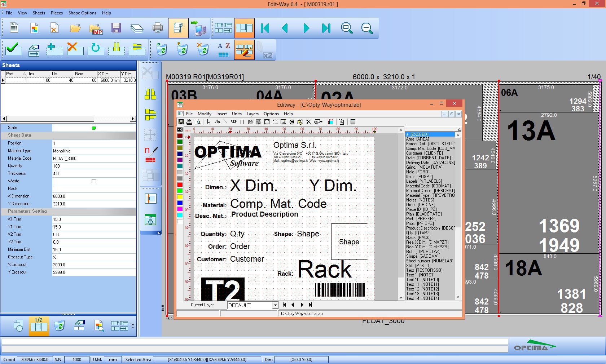Go to first sheet with skip-back arrow
The width and height of the screenshot is (606, 364).
coord(265,28)
